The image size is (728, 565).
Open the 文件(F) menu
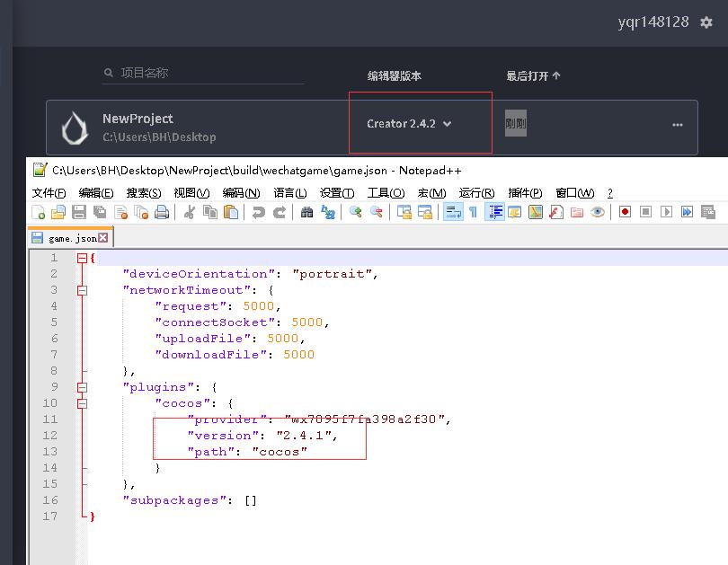(49, 193)
